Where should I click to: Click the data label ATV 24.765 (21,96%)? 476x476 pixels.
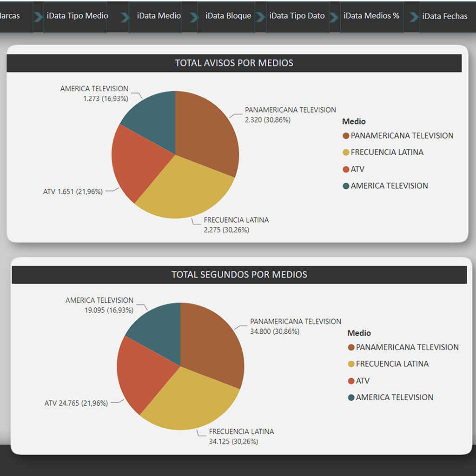[x=76, y=403]
